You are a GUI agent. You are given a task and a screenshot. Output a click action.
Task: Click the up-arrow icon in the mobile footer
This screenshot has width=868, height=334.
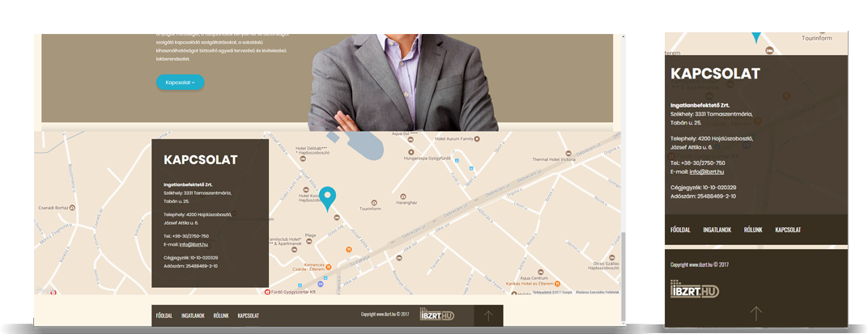755,314
